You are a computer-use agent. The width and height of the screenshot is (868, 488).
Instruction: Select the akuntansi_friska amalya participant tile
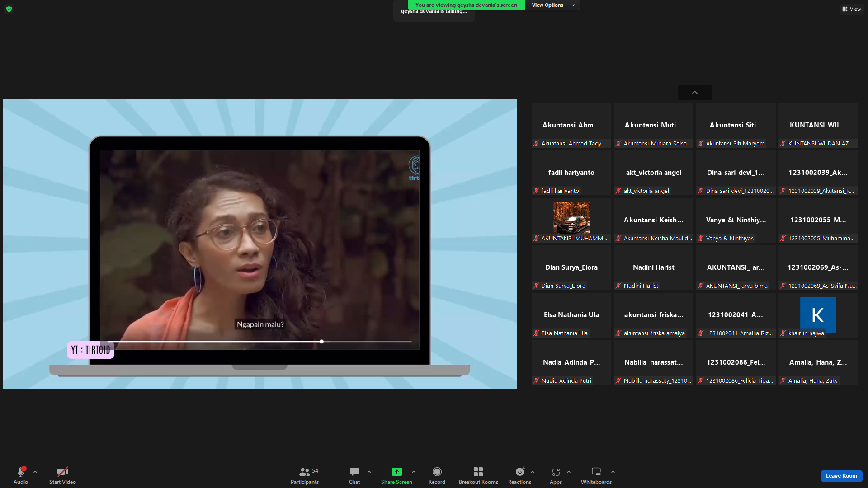click(x=654, y=315)
